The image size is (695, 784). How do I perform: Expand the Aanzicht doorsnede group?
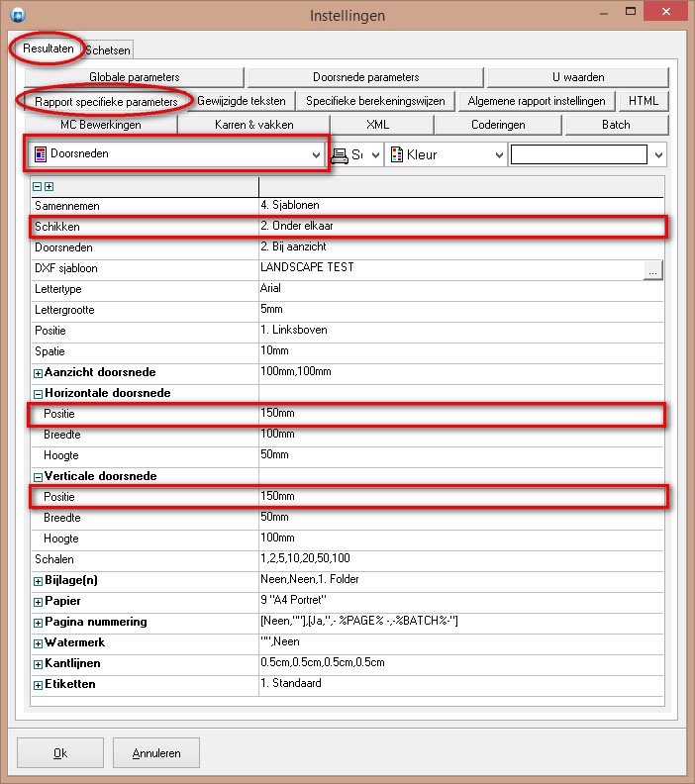(38, 373)
